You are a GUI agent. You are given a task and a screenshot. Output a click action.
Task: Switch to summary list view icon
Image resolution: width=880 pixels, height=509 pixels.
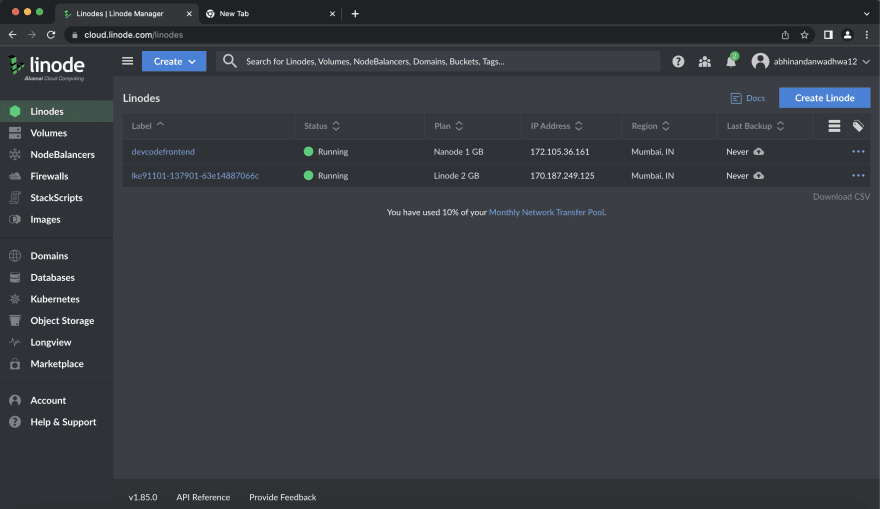pos(834,126)
